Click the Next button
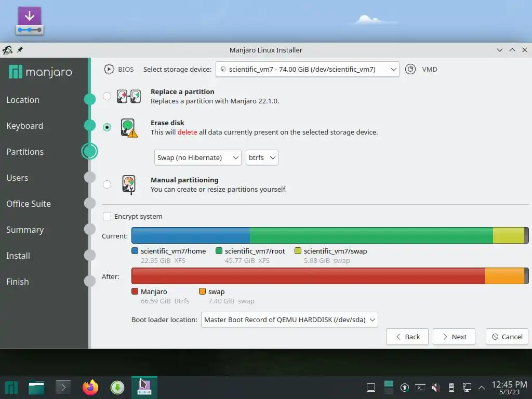The height and width of the screenshot is (399, 532). tap(454, 337)
